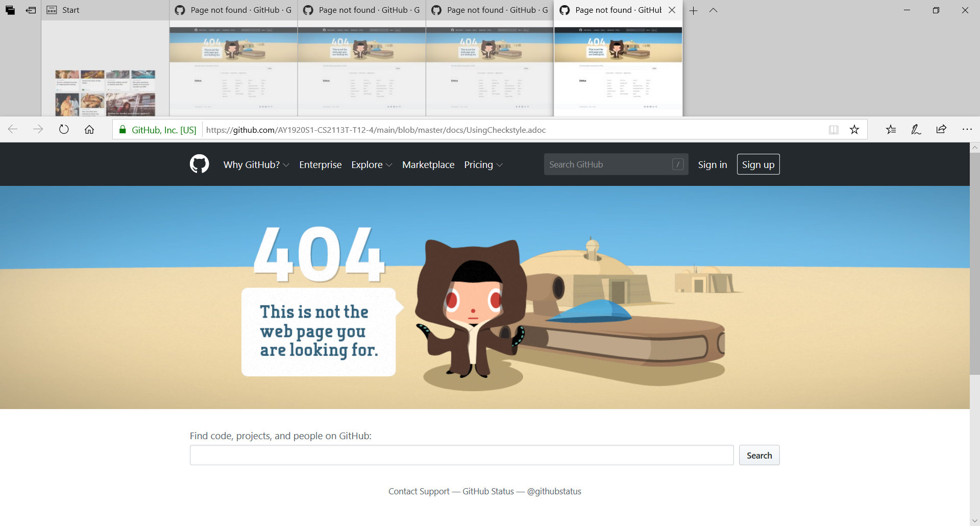Click the Share page icon
This screenshot has height=526, width=980.
(942, 130)
